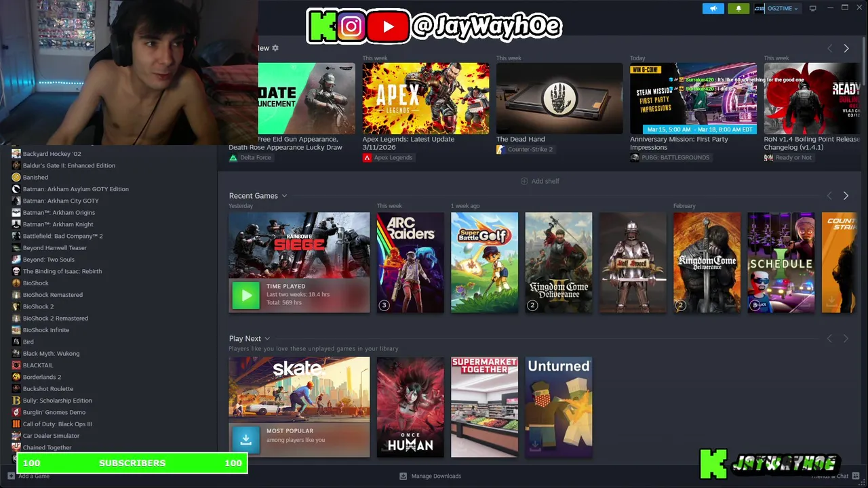
Task: Open the Kingdom Come Deliverance II card
Action: pos(558,262)
